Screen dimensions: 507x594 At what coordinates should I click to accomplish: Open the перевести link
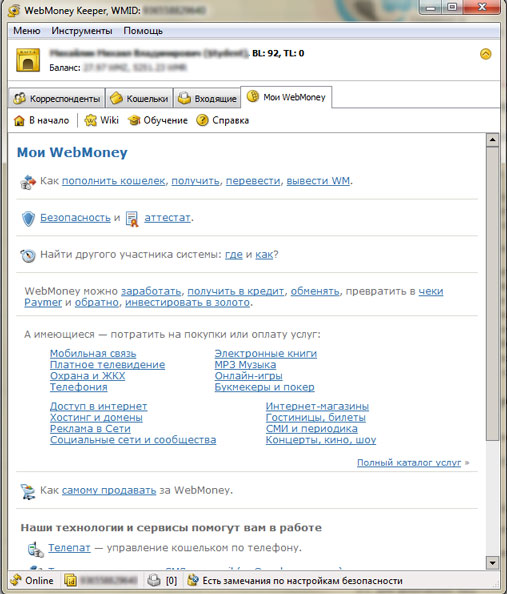click(253, 181)
